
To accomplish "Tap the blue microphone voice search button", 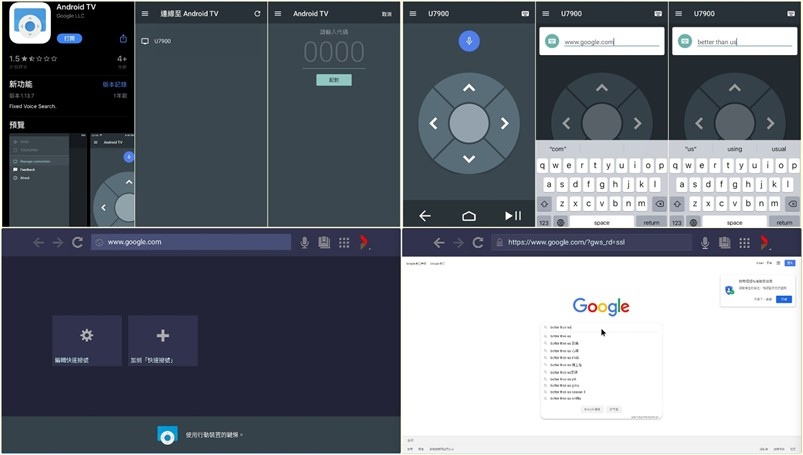I will coord(469,41).
